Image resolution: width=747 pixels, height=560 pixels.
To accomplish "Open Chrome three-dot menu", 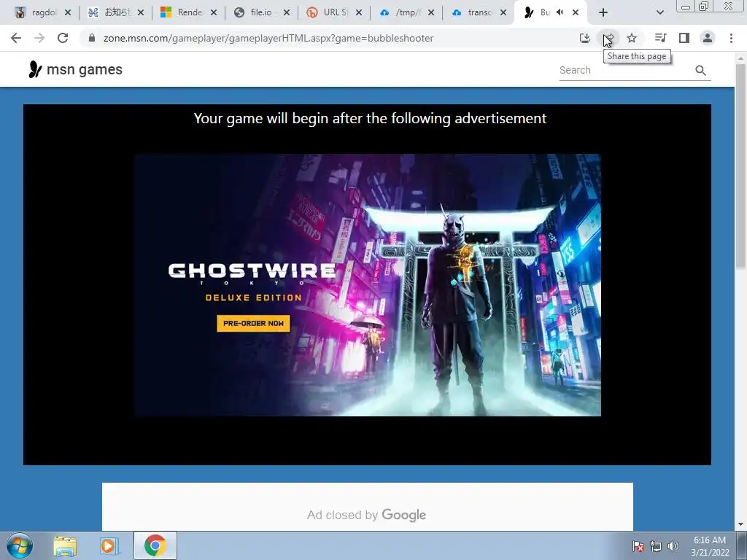I will pos(731,38).
